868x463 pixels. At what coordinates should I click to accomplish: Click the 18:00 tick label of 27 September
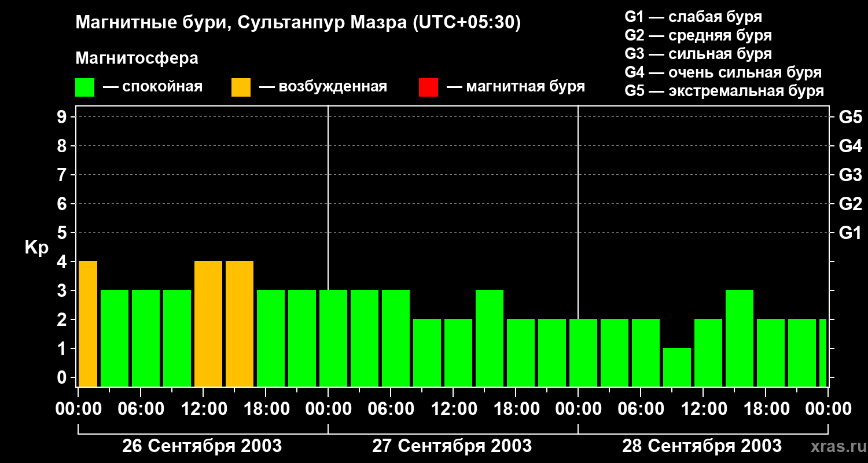516,409
